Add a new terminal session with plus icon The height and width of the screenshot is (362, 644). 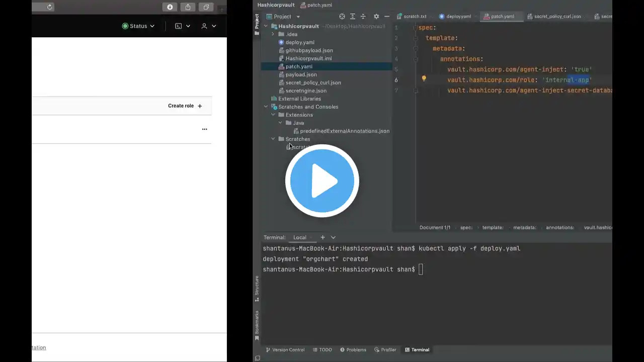tap(323, 237)
